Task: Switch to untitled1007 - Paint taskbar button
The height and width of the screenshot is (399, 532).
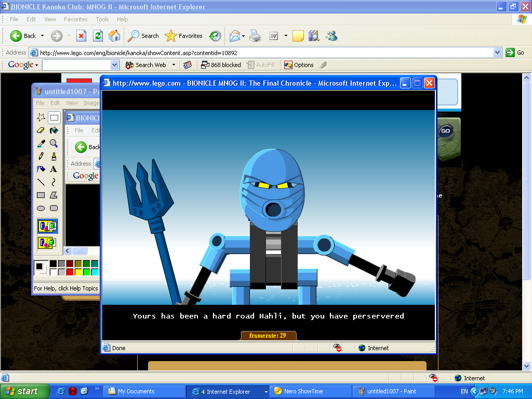Action: (393, 392)
